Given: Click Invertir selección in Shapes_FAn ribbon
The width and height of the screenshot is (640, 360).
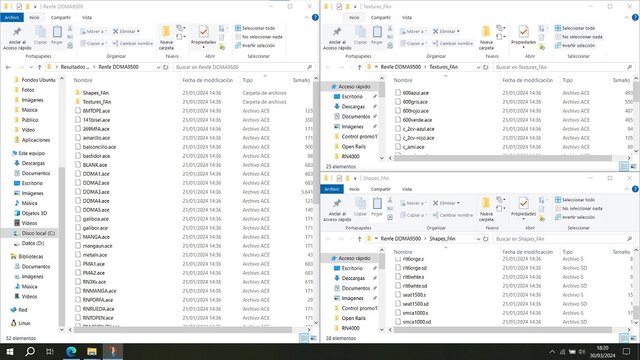Looking at the screenshot, I should 575,217.
